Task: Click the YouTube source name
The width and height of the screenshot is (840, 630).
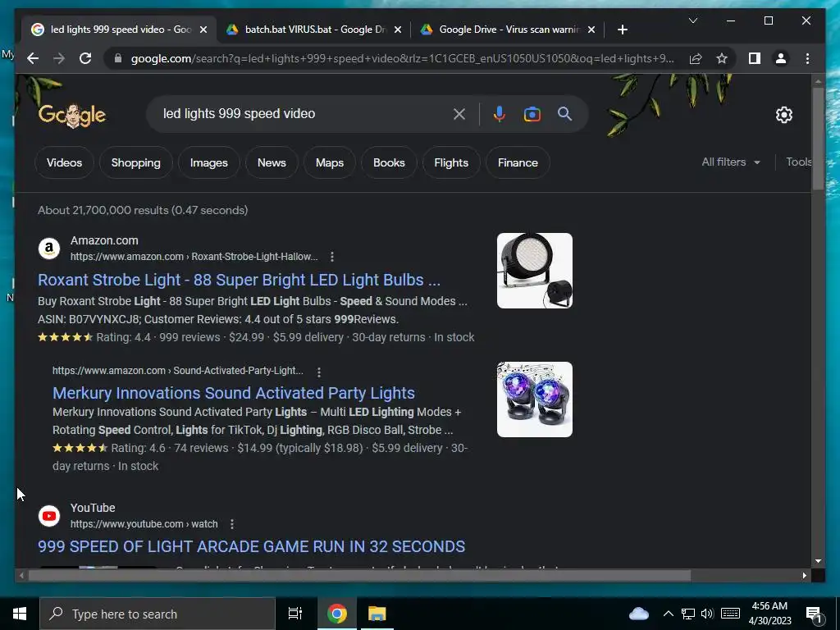Action: (x=93, y=508)
